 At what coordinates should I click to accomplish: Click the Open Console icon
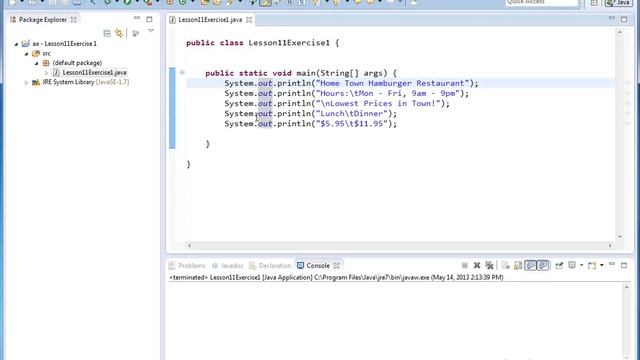pos(592,266)
